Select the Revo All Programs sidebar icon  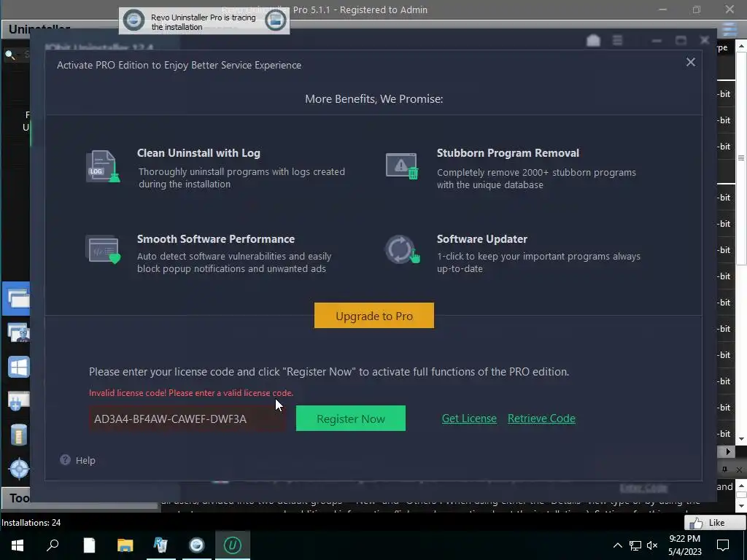click(x=18, y=298)
